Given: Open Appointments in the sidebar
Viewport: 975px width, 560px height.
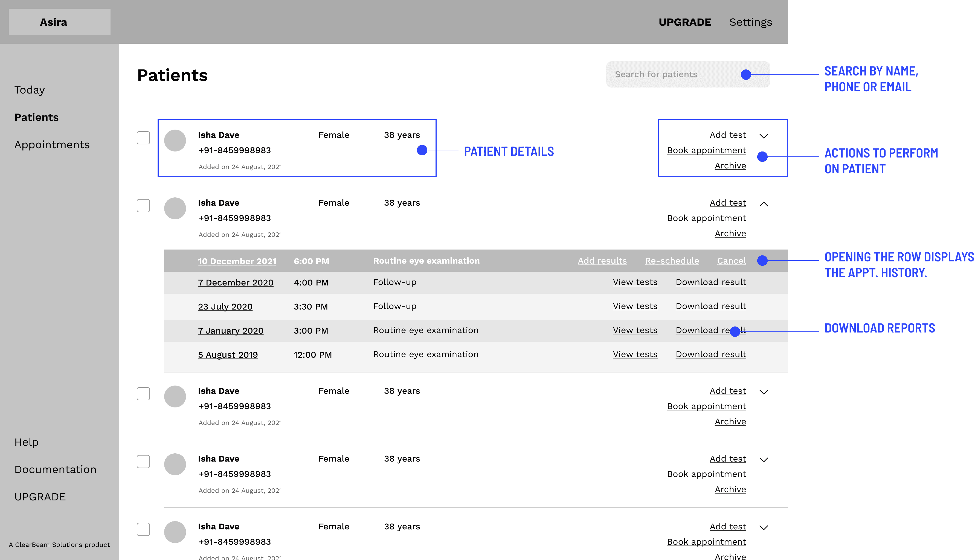Looking at the screenshot, I should (52, 145).
